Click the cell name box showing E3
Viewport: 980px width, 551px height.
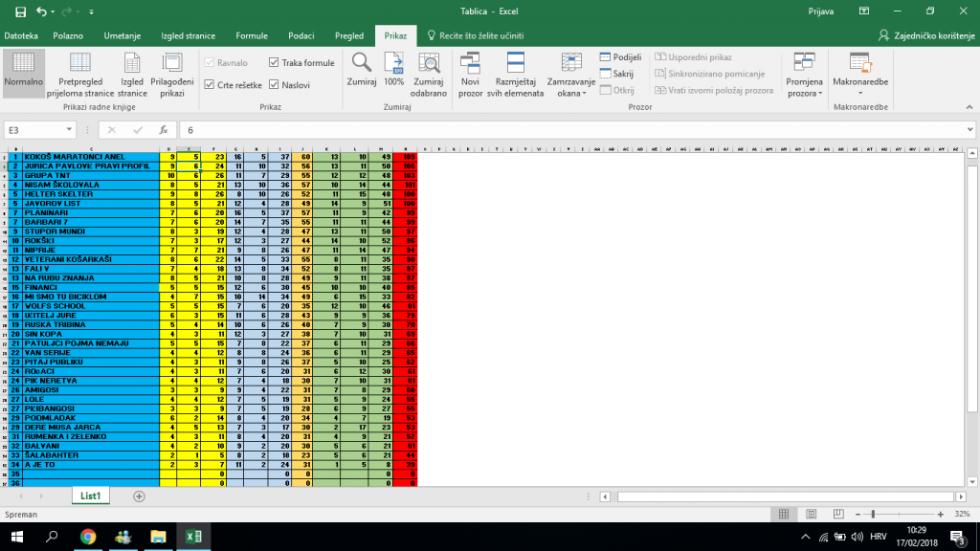38,130
